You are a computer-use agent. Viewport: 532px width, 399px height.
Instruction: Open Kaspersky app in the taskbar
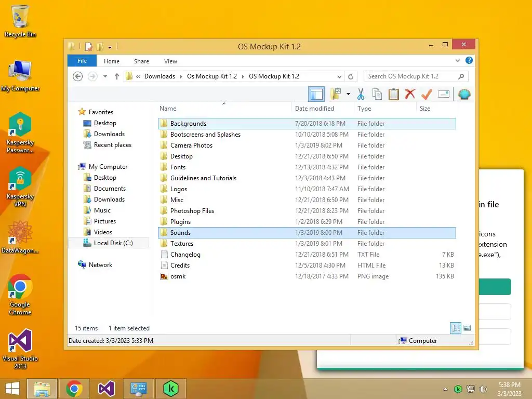(x=170, y=389)
